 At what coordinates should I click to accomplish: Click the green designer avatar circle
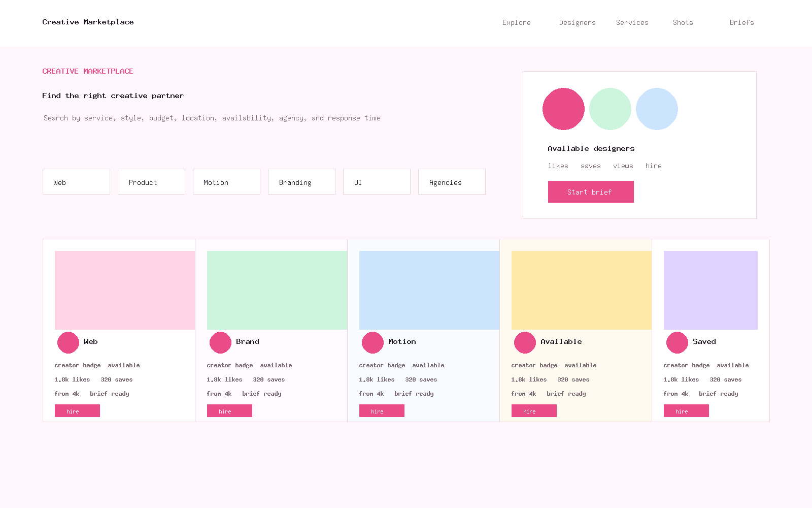tap(610, 109)
